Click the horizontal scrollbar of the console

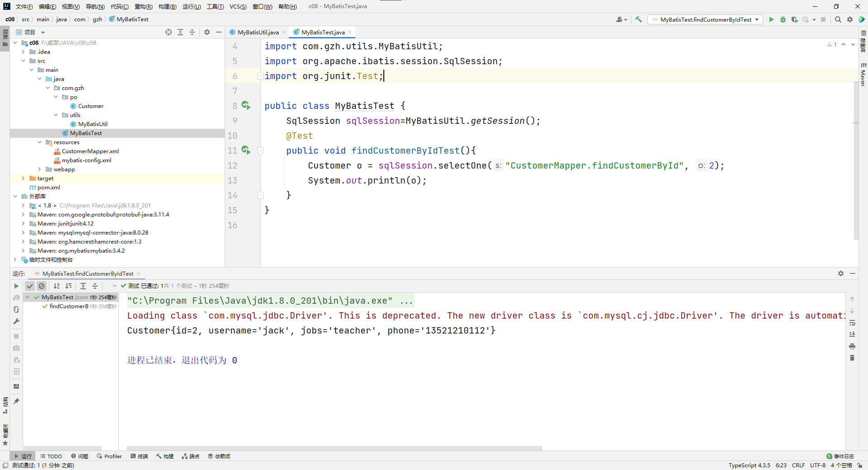pos(334,448)
